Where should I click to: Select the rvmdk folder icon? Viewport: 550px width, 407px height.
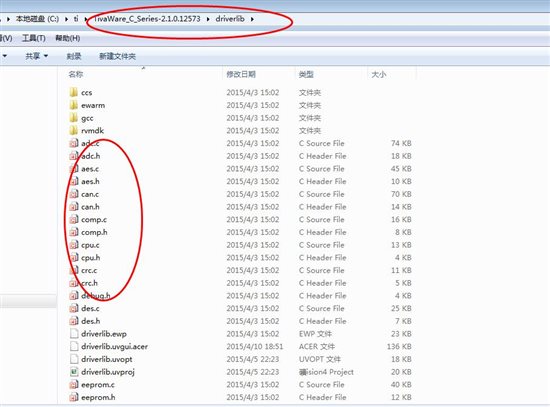click(x=74, y=131)
